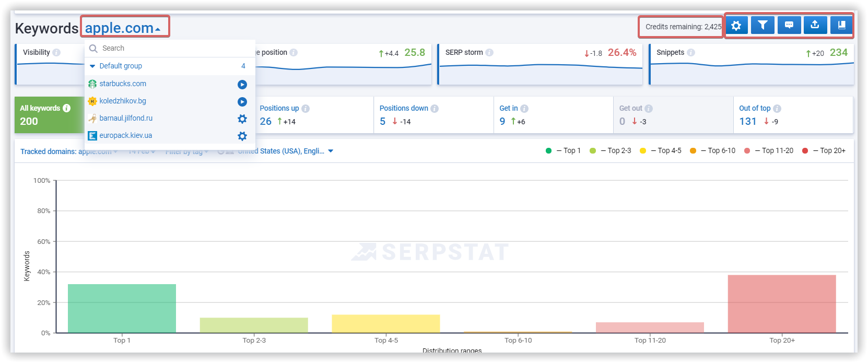
Task: Click the SERP storm value 26.4%
Action: [x=622, y=52]
